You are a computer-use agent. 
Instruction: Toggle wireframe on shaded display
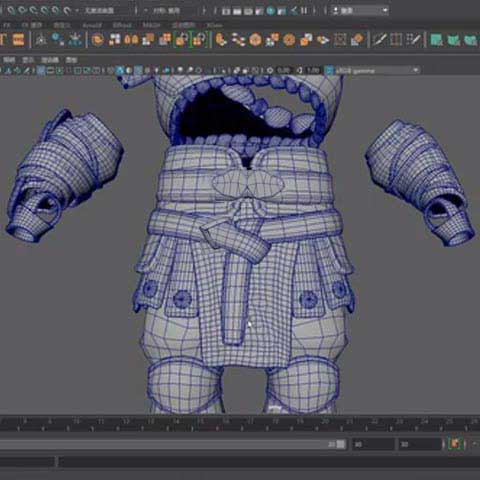point(138,70)
